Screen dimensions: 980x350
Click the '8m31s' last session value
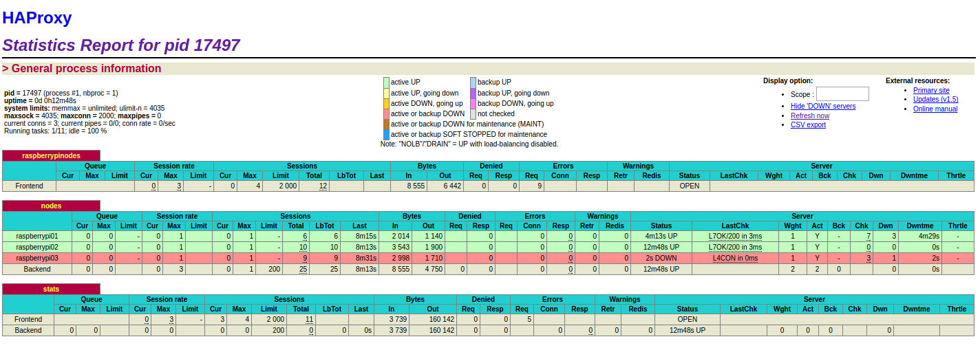click(x=365, y=258)
